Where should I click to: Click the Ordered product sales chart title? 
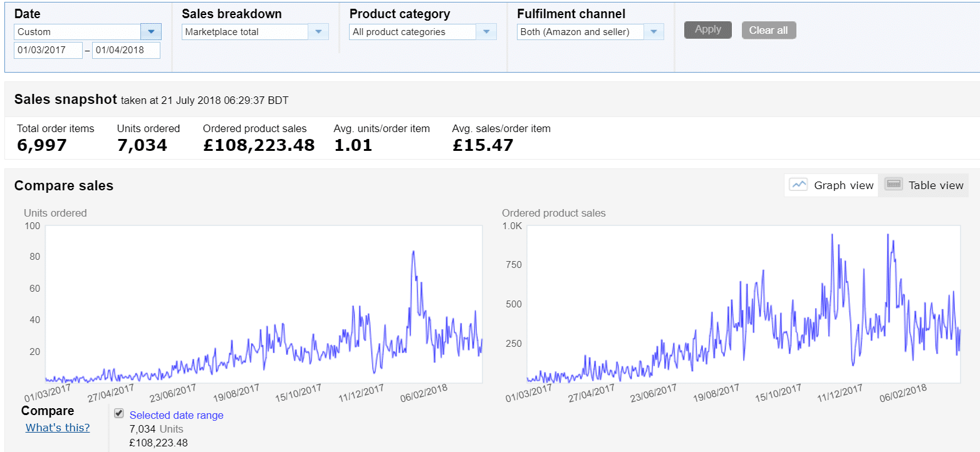(554, 213)
